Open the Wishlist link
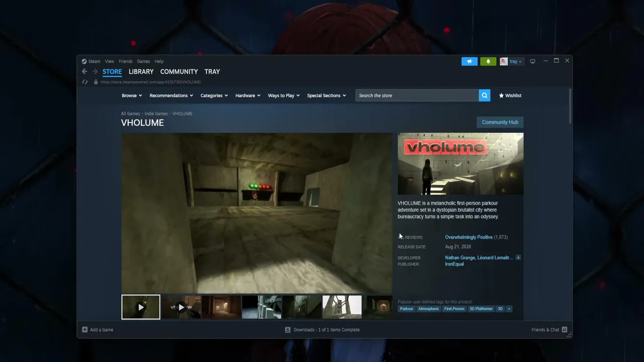 click(513, 96)
